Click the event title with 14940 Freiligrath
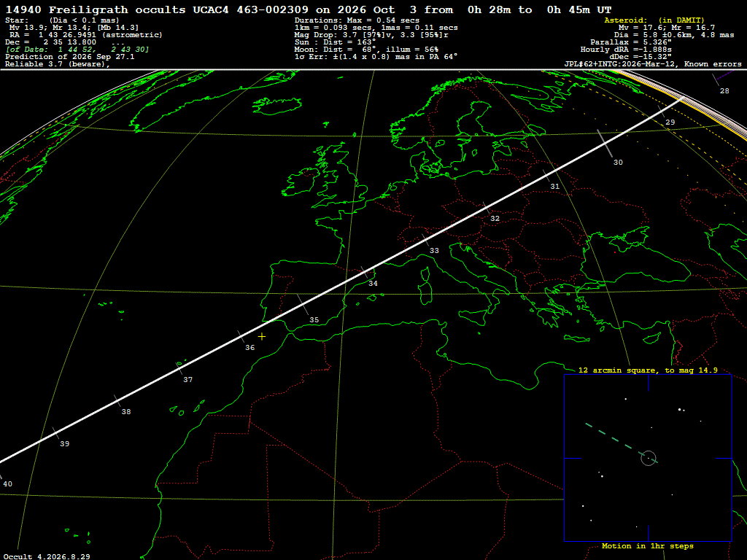The height and width of the screenshot is (560, 747). coord(309,9)
